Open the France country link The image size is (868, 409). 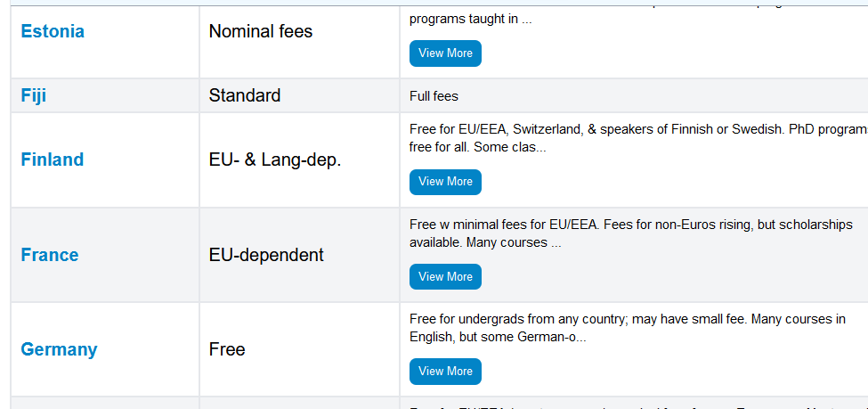pyautogui.click(x=49, y=255)
